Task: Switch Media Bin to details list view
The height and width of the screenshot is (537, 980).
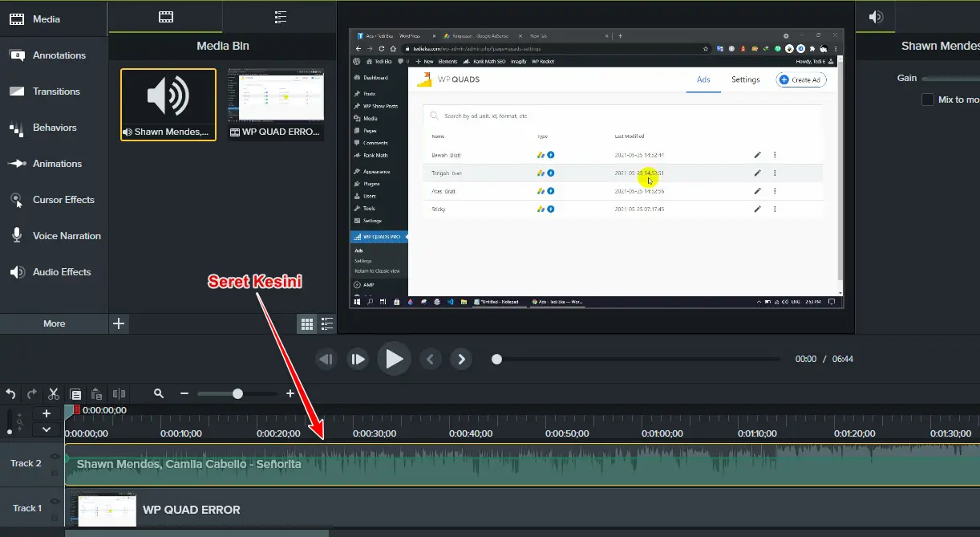Action: click(327, 324)
